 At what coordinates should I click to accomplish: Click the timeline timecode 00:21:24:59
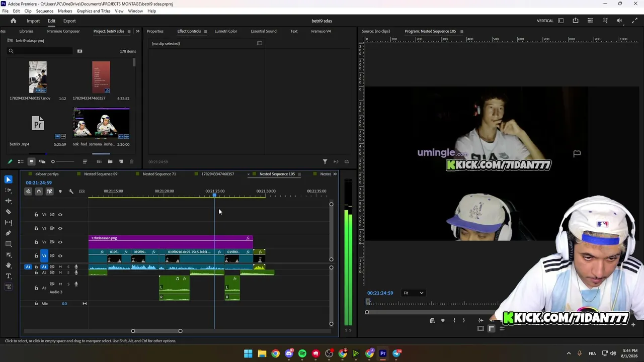click(x=39, y=183)
